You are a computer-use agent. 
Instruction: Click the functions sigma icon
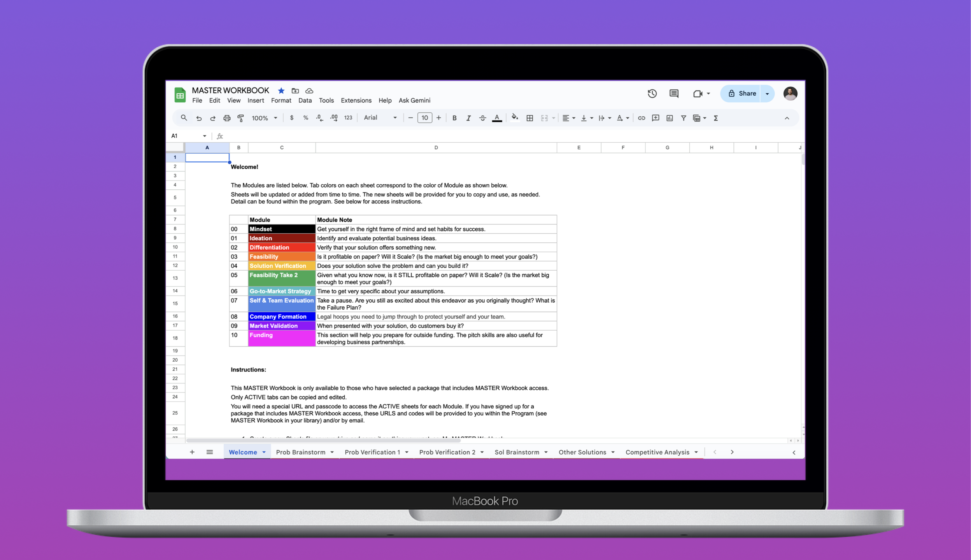(716, 118)
